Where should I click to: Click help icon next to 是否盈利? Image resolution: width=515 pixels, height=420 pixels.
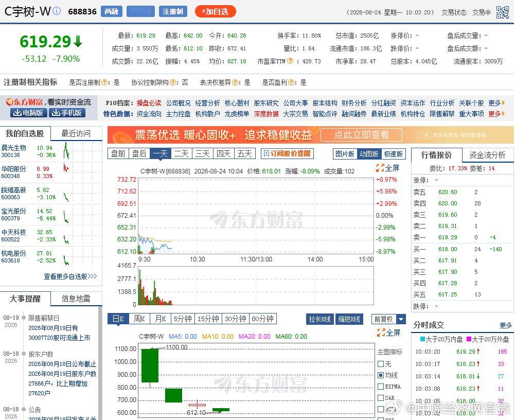coord(291,82)
